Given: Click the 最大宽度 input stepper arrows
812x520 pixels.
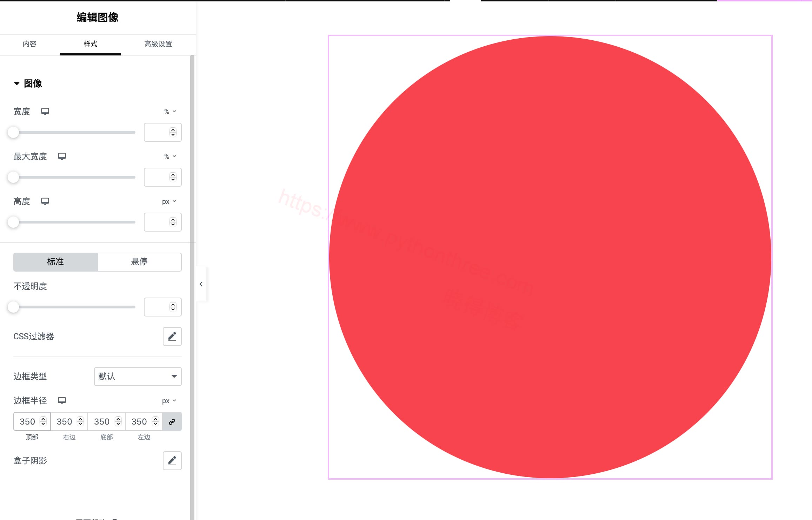Looking at the screenshot, I should click(x=173, y=177).
